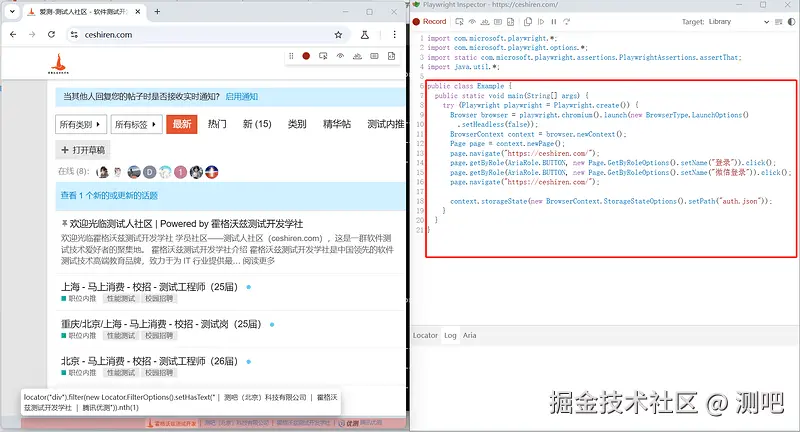Screen dimensions: 800x432
Task: Select Assert snapshot icon in Inspector toolbar
Action: [510, 21]
